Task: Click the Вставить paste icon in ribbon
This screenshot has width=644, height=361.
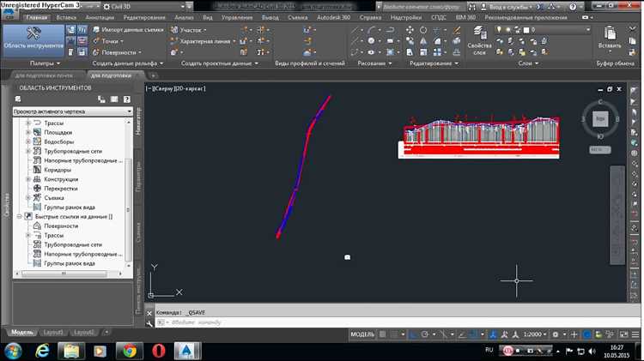Action: tap(609, 36)
